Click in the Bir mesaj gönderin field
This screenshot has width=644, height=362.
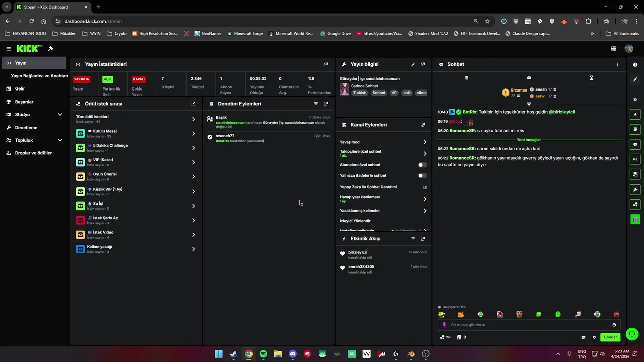528,325
